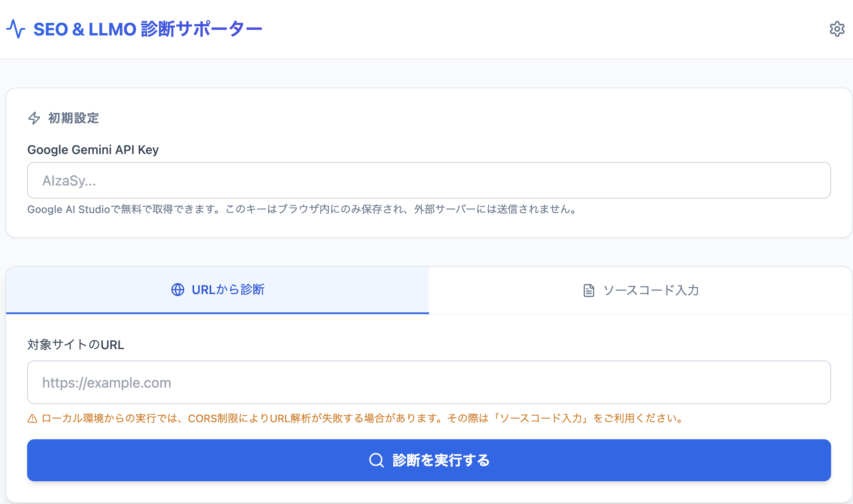
Task: Click the document icon on the ソースコード入力 tab
Action: tap(589, 290)
